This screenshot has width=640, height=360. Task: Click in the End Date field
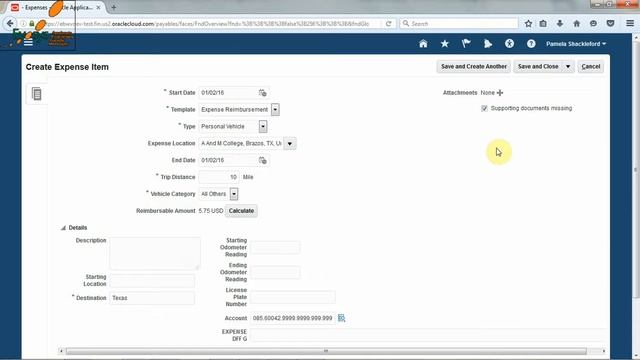[x=228, y=160]
